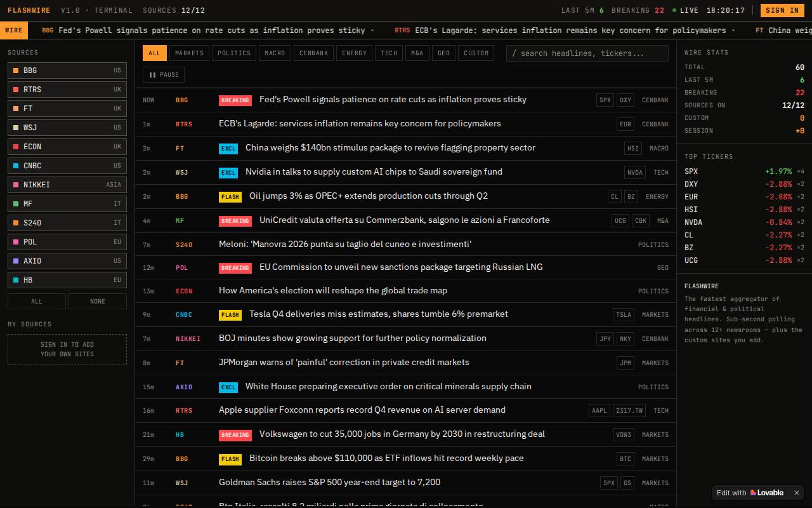Click 2317.TW ticker tag on Foxconn headline
The width and height of the screenshot is (812, 508).
pyautogui.click(x=629, y=411)
